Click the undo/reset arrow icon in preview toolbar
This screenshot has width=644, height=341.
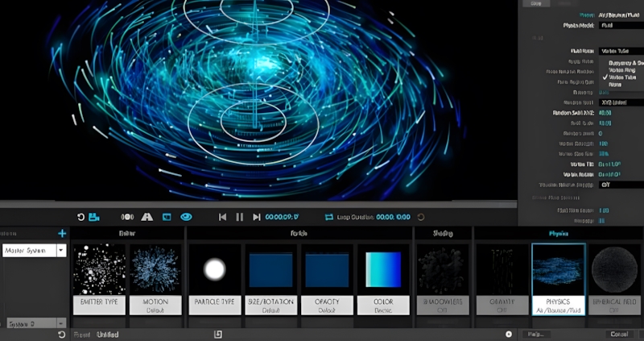[x=80, y=217]
